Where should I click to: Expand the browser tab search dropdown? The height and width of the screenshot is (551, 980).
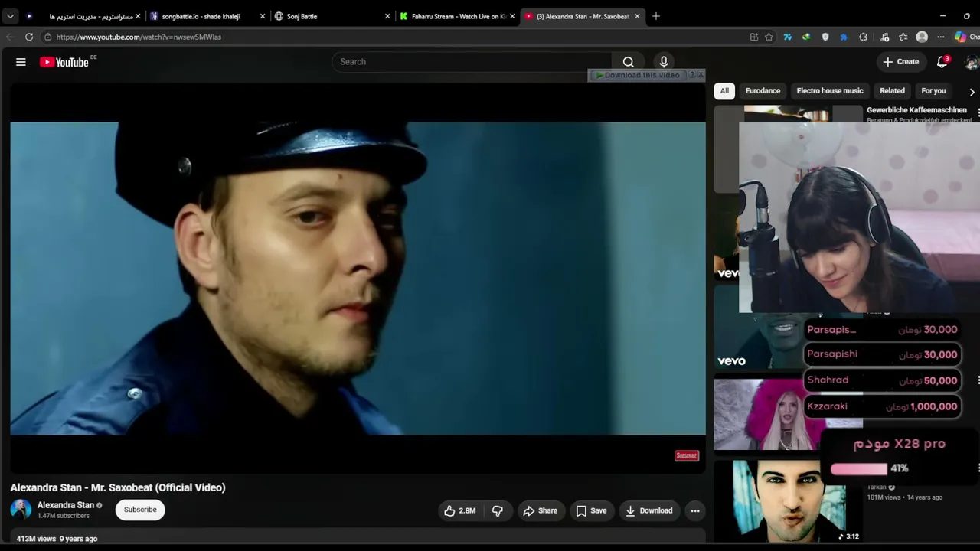pos(10,16)
